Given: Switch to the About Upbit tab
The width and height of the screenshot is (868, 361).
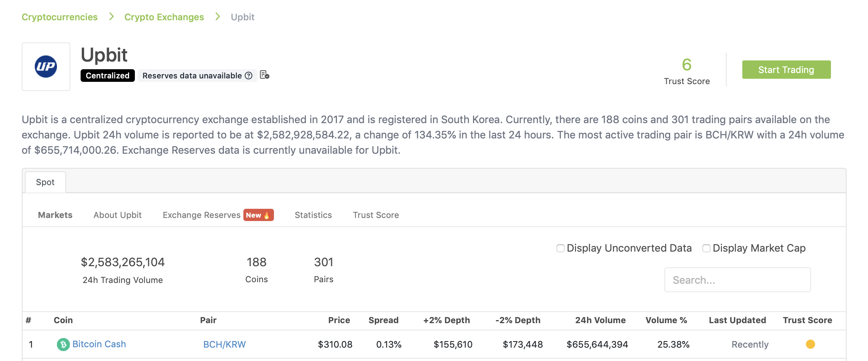Looking at the screenshot, I should point(117,215).
